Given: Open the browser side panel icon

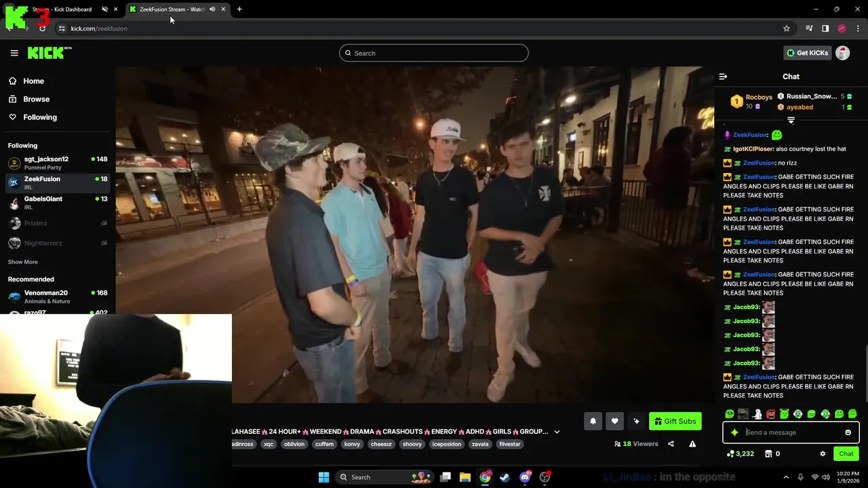Looking at the screenshot, I should [825, 28].
